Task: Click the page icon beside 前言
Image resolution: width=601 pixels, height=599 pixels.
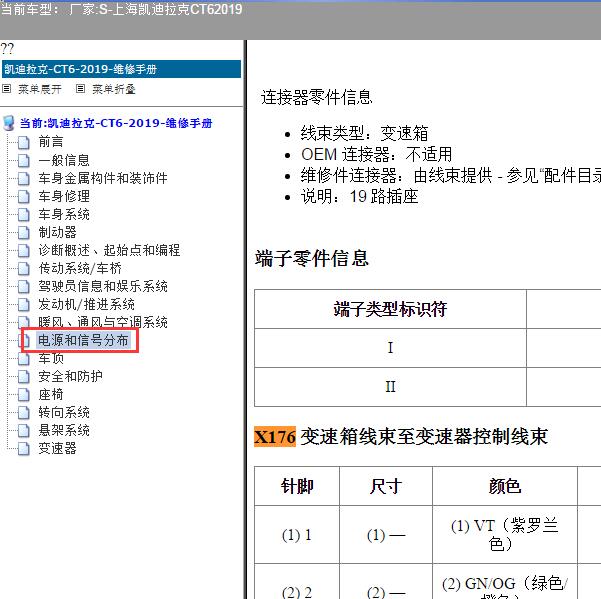Action: point(24,142)
